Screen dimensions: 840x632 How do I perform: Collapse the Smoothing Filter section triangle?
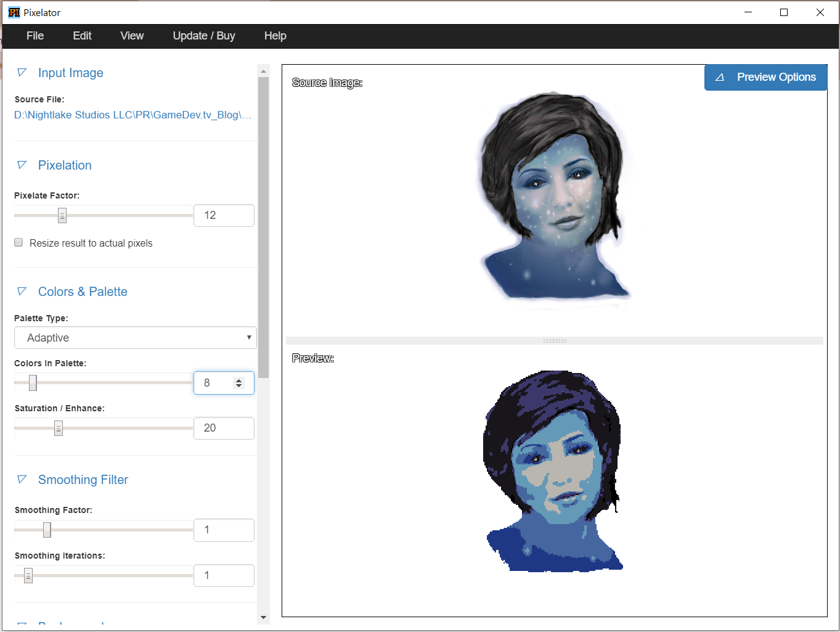pyautogui.click(x=22, y=480)
